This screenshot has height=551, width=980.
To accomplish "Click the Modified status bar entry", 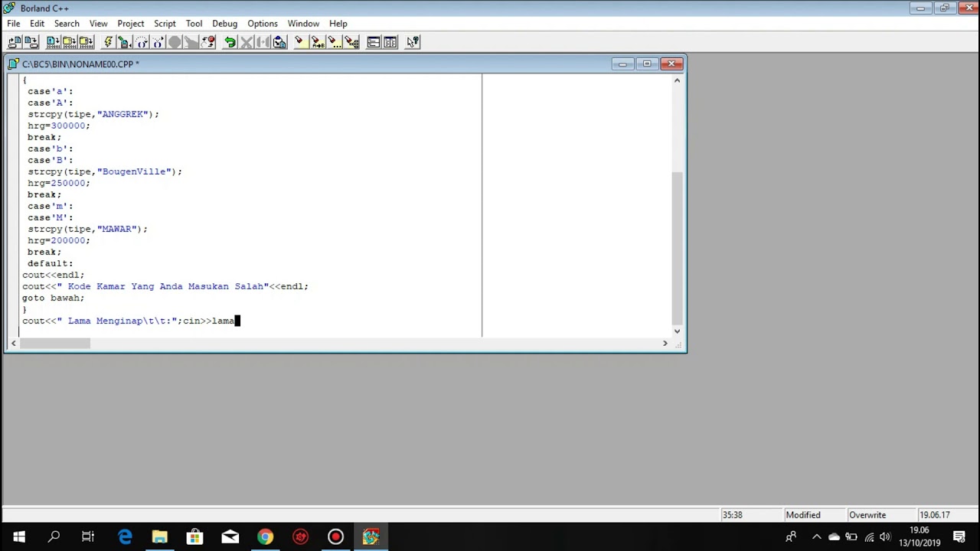I will (803, 515).
